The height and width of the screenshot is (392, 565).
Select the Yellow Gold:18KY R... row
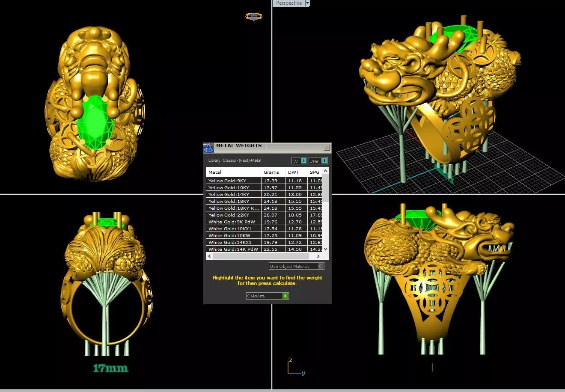pos(264,208)
